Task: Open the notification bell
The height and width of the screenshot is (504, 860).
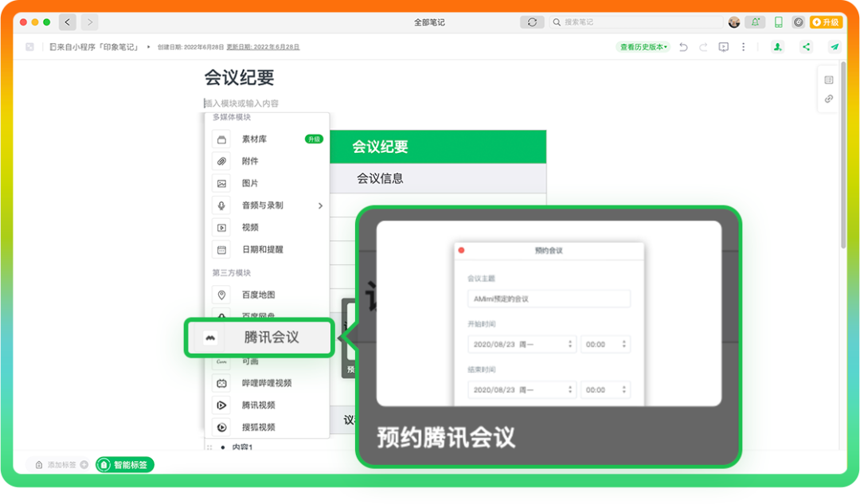Action: pos(755,22)
